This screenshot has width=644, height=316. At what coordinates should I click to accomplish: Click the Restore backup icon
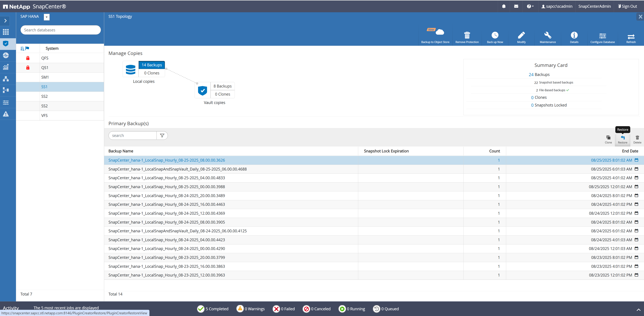[x=622, y=138]
